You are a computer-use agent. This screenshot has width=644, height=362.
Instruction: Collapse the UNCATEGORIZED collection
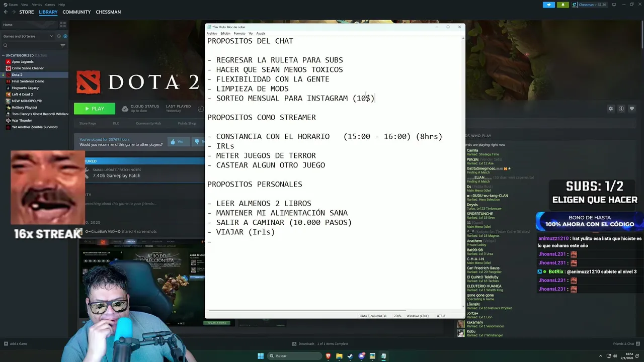tap(4, 55)
